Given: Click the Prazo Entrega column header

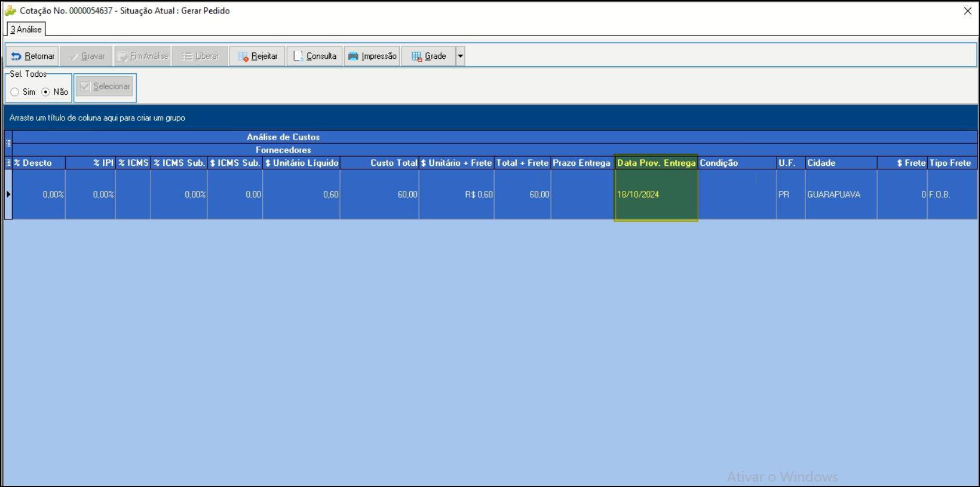Looking at the screenshot, I should (582, 163).
